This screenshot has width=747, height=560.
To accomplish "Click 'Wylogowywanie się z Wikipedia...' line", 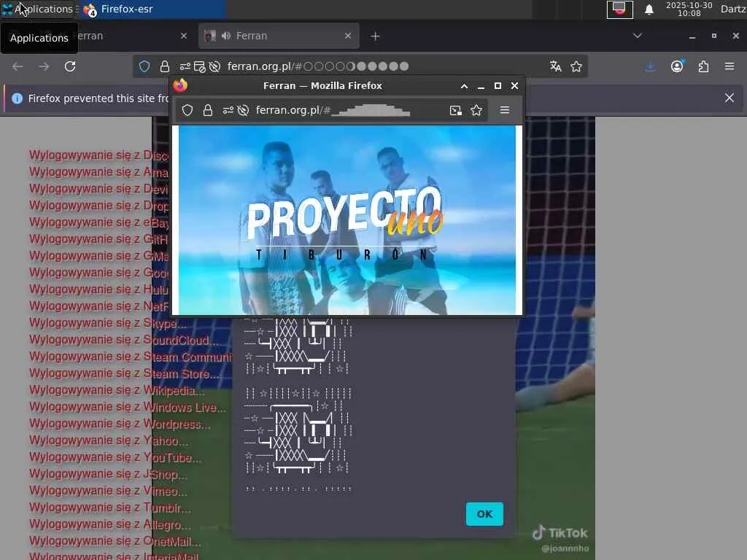I will (x=117, y=391).
